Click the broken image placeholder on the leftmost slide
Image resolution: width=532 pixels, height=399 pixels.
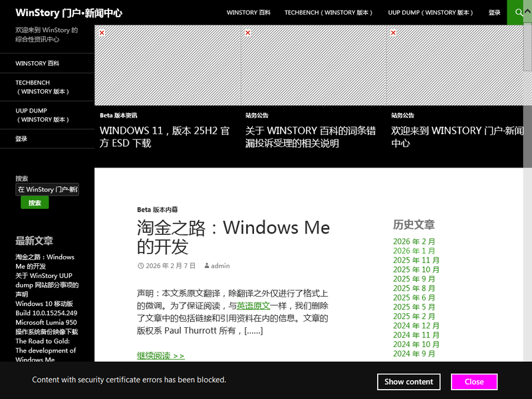(101, 32)
